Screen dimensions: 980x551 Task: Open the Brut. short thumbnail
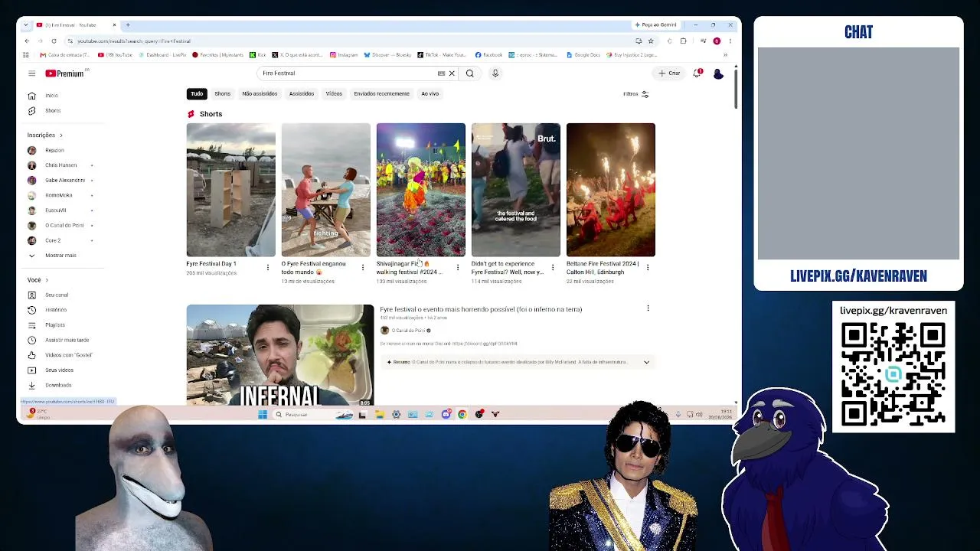pyautogui.click(x=516, y=190)
